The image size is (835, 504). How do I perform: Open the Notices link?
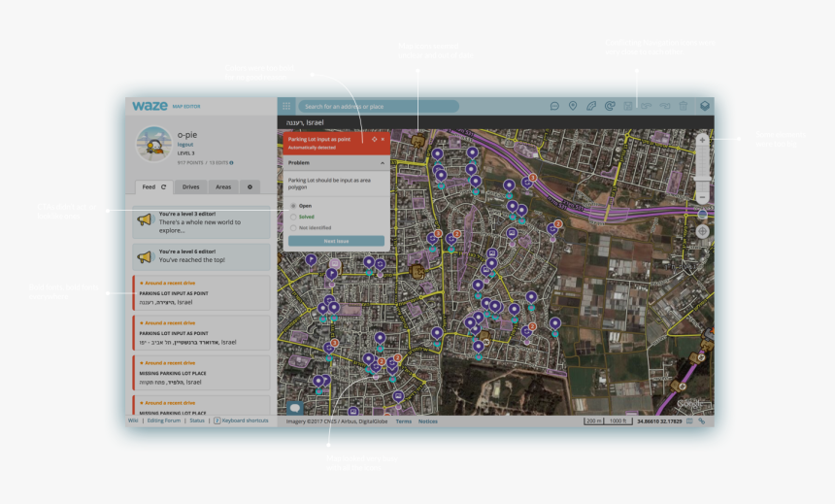click(428, 421)
